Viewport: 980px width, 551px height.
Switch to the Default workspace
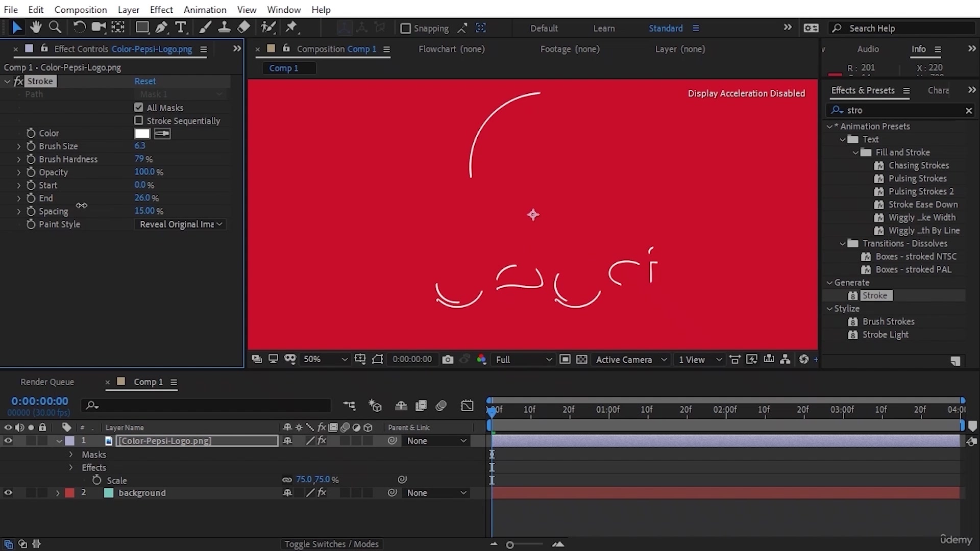544,29
